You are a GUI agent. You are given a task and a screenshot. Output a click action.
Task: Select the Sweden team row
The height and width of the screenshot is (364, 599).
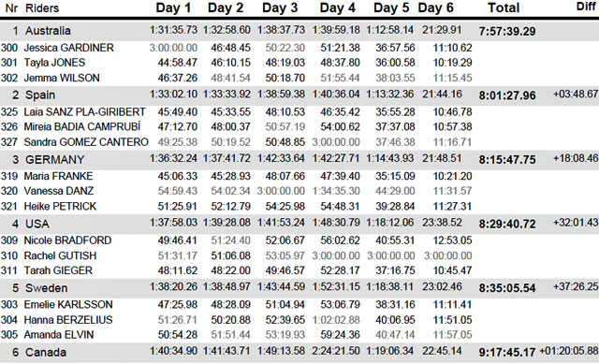(x=299, y=287)
